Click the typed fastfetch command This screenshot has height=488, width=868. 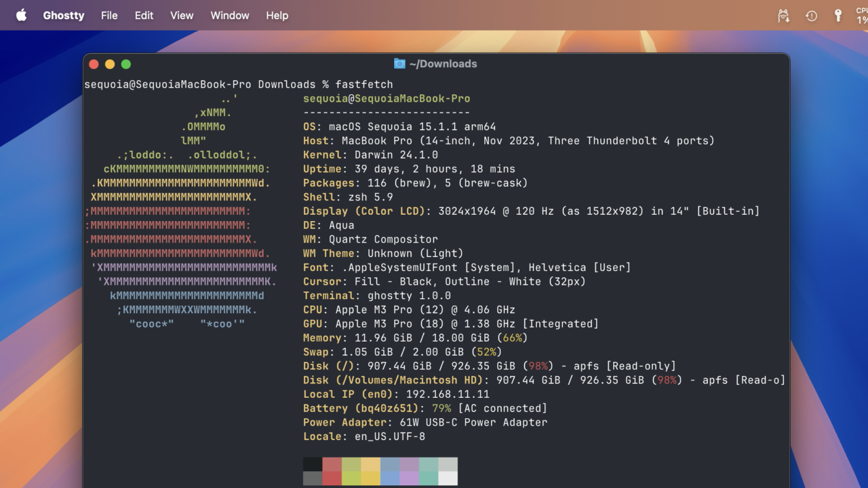[x=364, y=85]
